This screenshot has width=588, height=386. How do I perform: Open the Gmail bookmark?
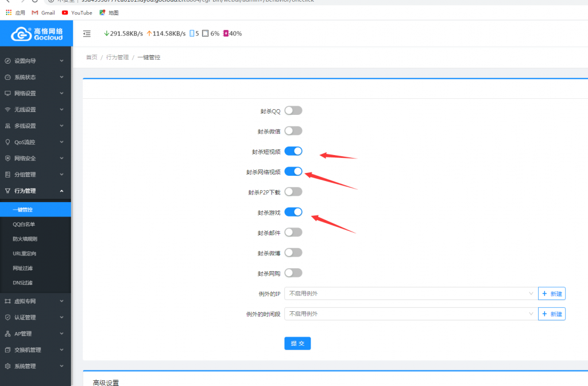(x=43, y=13)
